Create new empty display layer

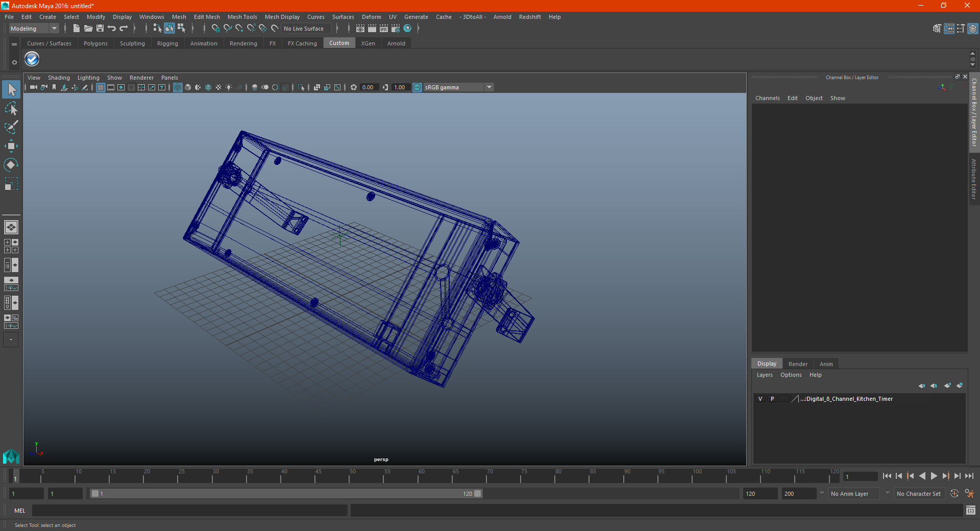(x=948, y=385)
